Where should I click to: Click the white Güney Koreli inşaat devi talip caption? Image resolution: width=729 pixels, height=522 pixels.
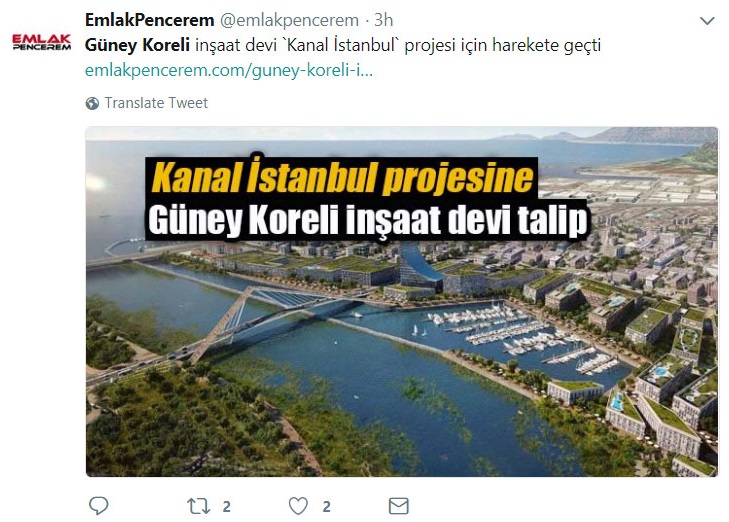pyautogui.click(x=367, y=219)
